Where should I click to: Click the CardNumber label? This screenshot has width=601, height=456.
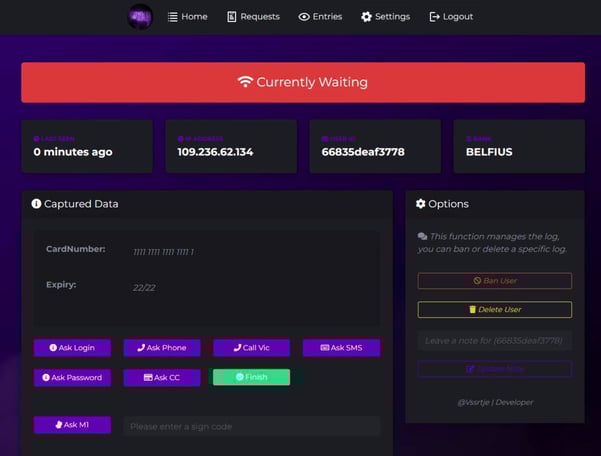click(76, 249)
